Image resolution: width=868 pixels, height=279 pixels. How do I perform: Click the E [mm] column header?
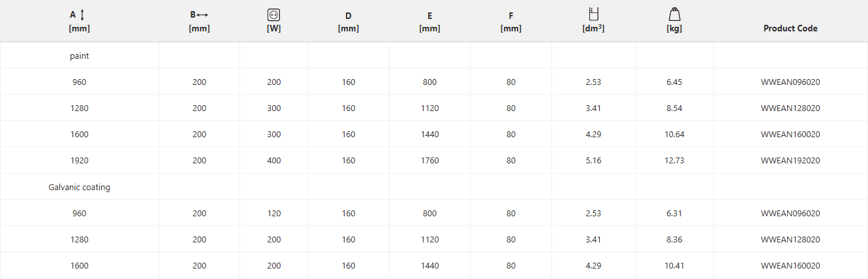[429, 22]
